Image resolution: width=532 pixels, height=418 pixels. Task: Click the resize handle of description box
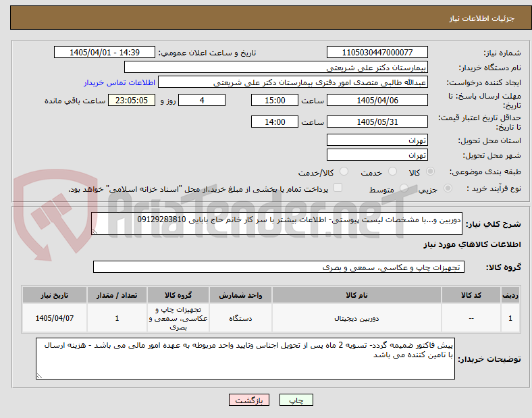pyautogui.click(x=95, y=232)
